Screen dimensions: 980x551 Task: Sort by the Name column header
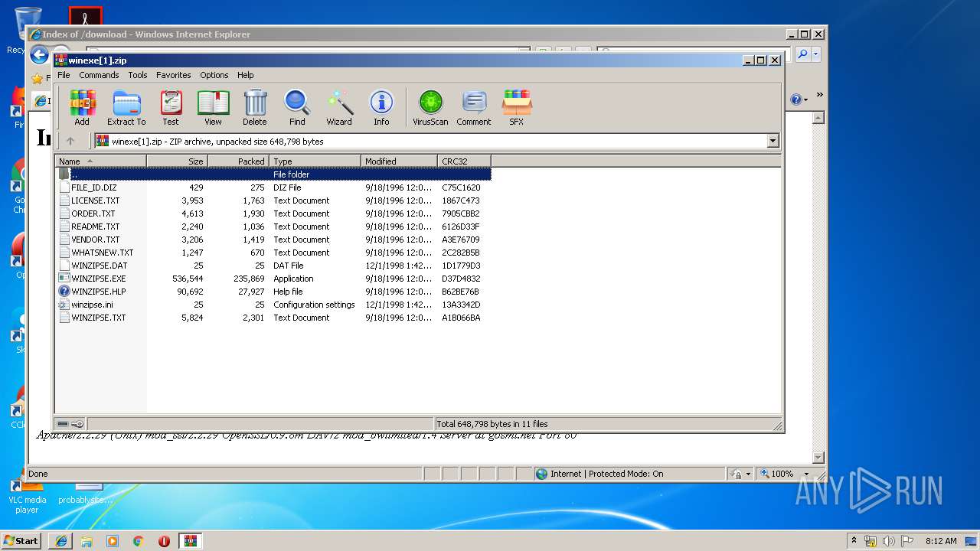tap(100, 161)
